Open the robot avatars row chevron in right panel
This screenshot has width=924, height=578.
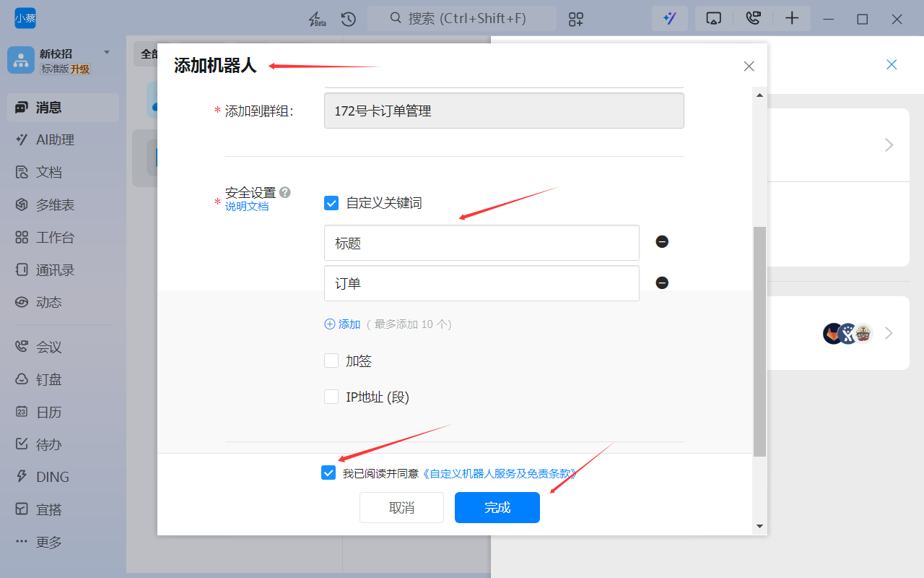[x=889, y=333]
